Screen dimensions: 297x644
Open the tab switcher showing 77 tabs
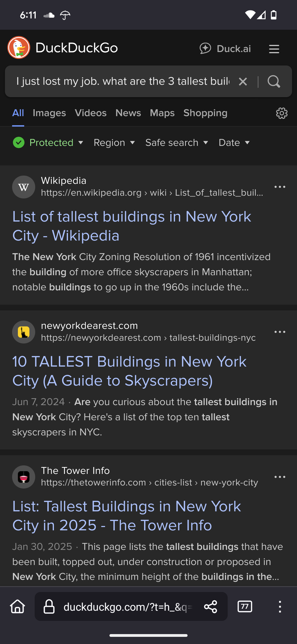[245, 607]
